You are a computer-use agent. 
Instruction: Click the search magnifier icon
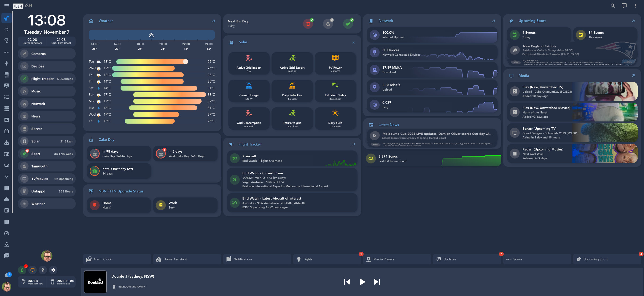pos(612,5)
